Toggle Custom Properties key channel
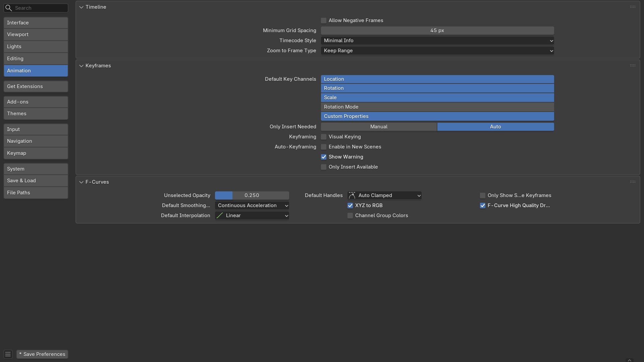Image resolution: width=644 pixels, height=362 pixels. [437, 116]
